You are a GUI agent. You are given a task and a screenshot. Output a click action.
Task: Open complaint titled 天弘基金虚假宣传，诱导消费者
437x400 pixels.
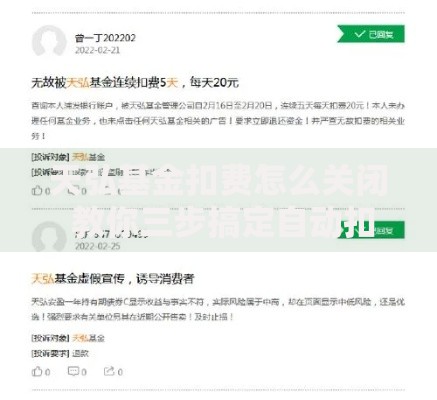pyautogui.click(x=113, y=279)
